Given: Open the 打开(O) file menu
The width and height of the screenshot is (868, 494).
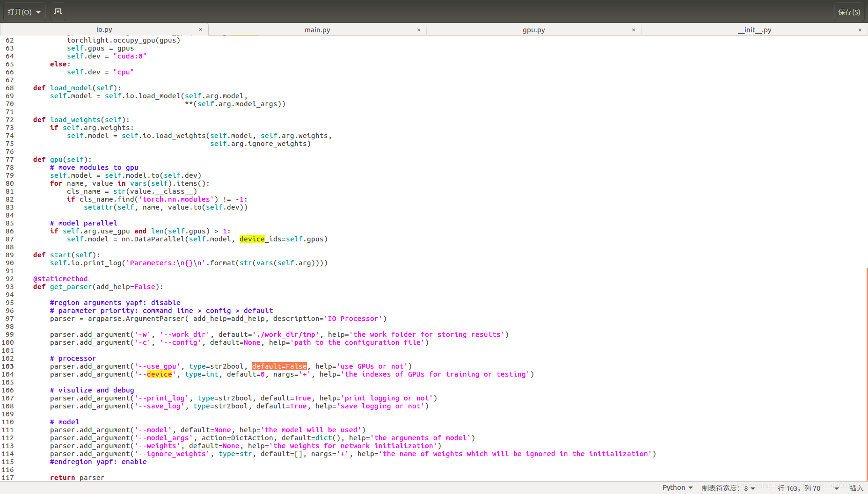Looking at the screenshot, I should pyautogui.click(x=20, y=12).
